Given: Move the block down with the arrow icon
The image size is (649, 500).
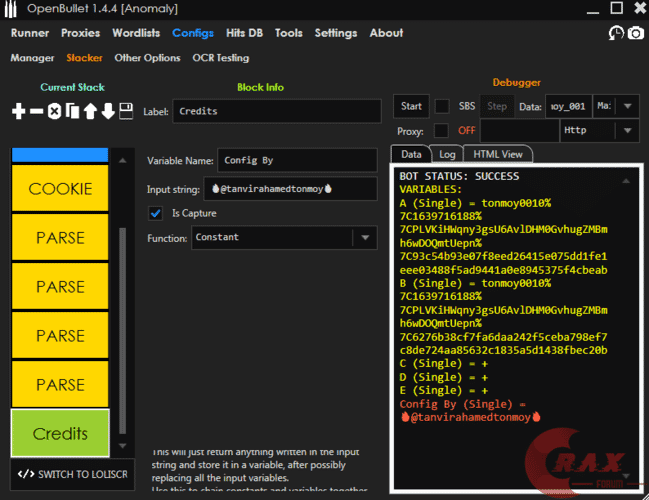Looking at the screenshot, I should (108, 111).
